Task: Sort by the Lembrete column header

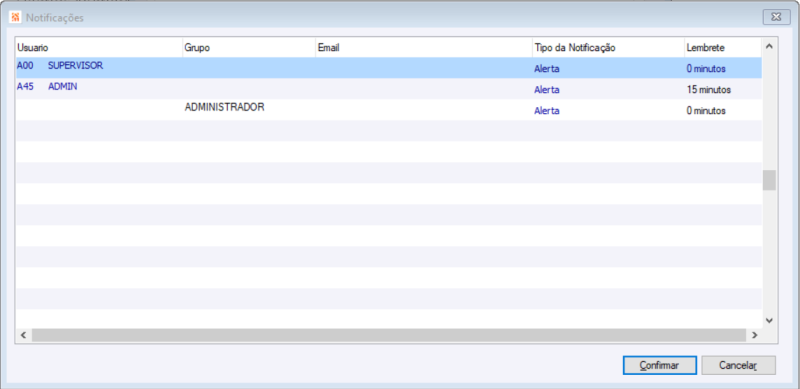Action: (723, 47)
